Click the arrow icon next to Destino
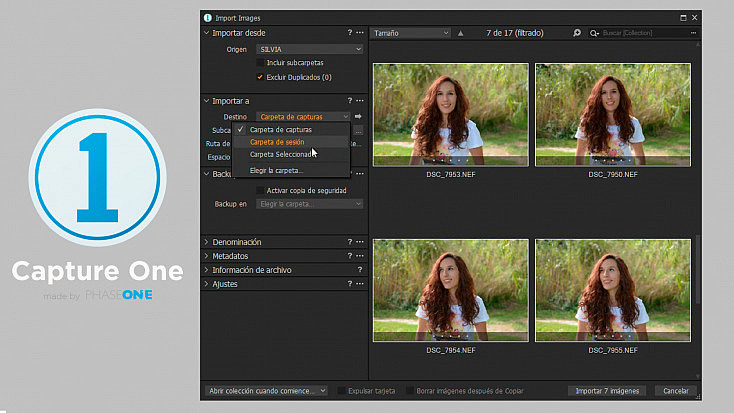Viewport: 734px width, 413px height. point(358,116)
